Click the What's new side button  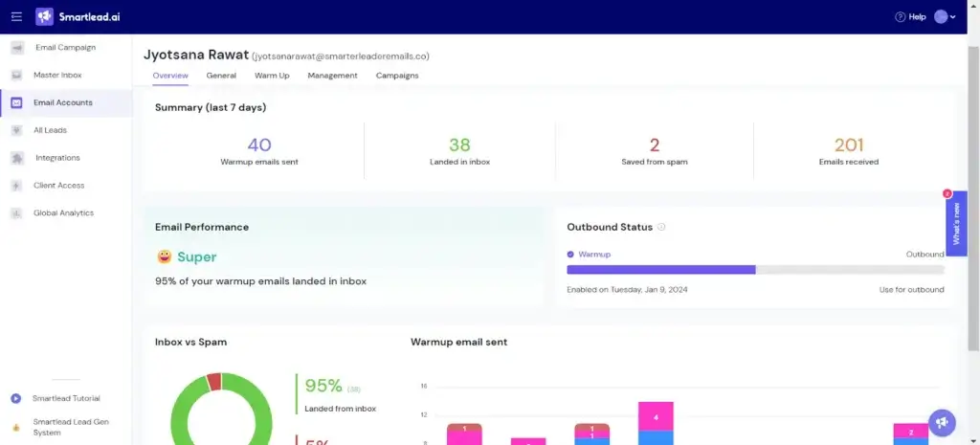click(956, 224)
